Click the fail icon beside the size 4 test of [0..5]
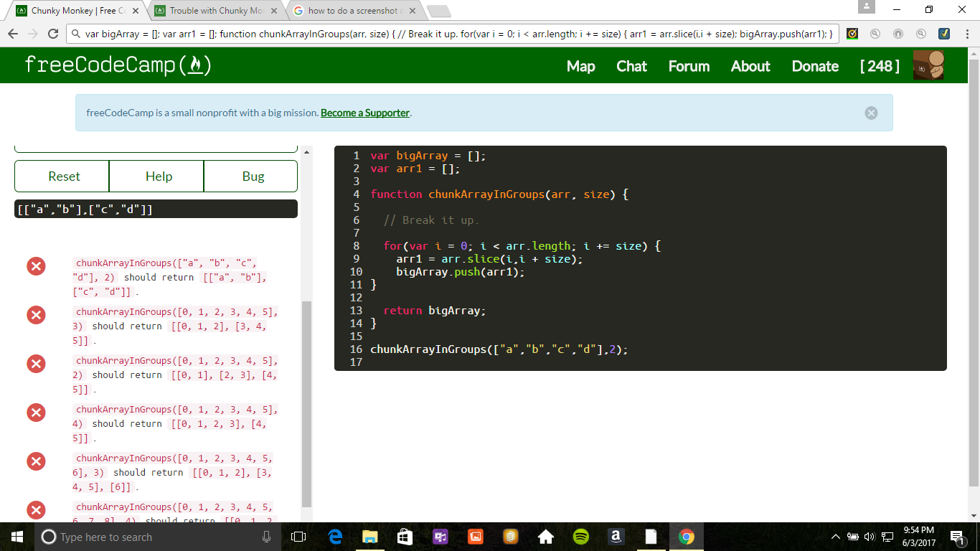This screenshot has width=980, height=551. (x=36, y=413)
